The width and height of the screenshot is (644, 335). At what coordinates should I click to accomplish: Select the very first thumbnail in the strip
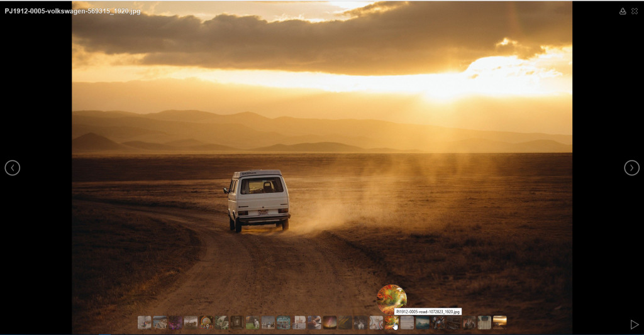(145, 322)
